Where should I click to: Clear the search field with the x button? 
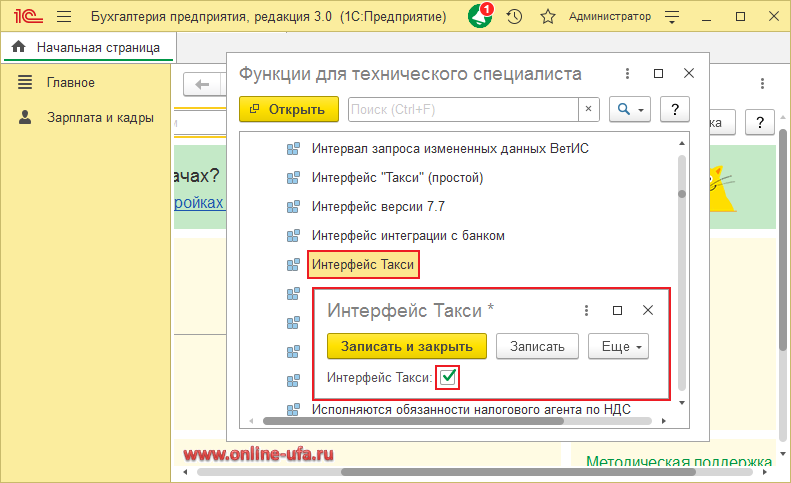(x=588, y=109)
